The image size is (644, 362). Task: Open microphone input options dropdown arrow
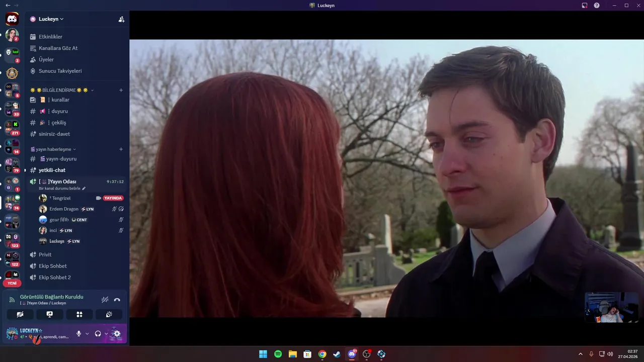coord(87,333)
